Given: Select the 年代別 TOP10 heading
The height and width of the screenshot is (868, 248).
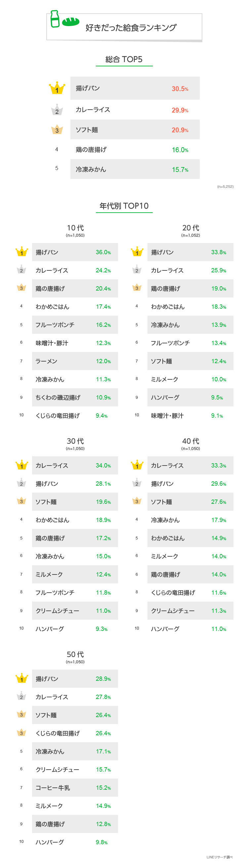Looking at the screenshot, I should coord(124,206).
